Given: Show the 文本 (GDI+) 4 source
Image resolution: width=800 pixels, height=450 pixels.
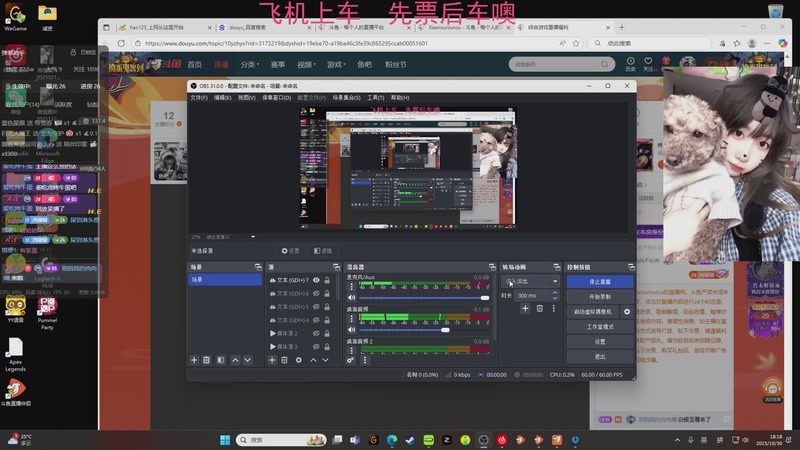Looking at the screenshot, I should click(316, 320).
